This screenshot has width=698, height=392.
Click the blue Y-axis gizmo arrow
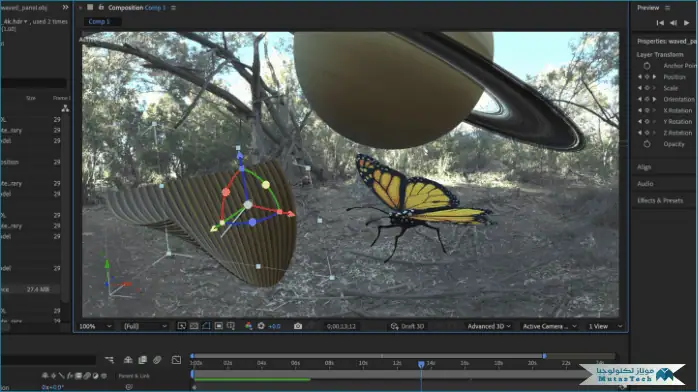(240, 155)
